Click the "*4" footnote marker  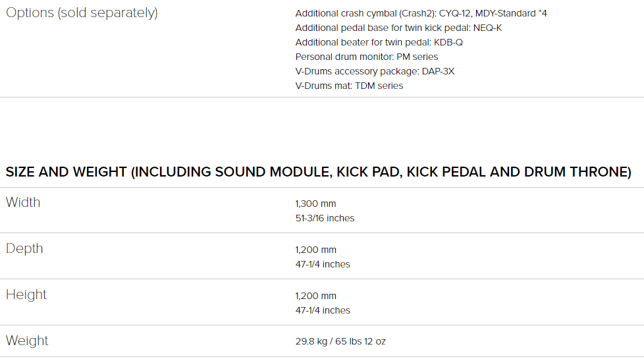(x=543, y=13)
